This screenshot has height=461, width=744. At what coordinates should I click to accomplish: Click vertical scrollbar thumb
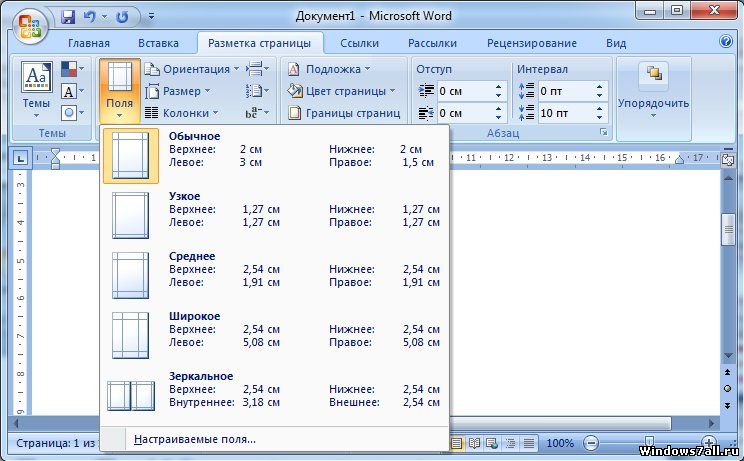pyautogui.click(x=728, y=230)
